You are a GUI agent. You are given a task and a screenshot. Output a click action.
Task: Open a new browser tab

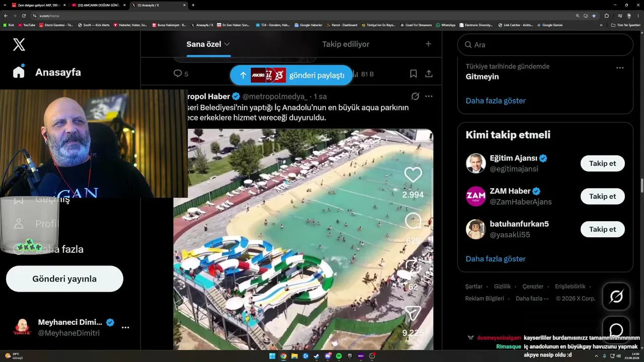(193, 5)
